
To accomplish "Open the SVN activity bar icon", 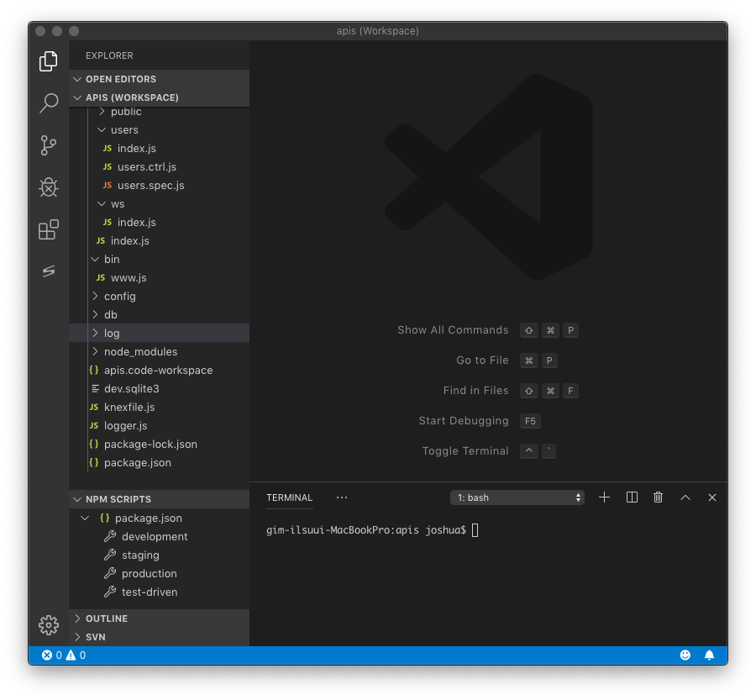I will point(48,271).
